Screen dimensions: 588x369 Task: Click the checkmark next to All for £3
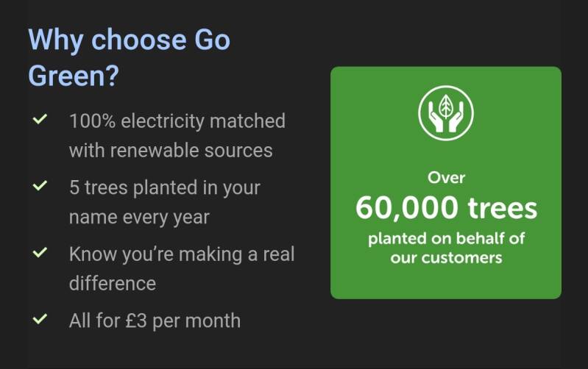coord(39,319)
